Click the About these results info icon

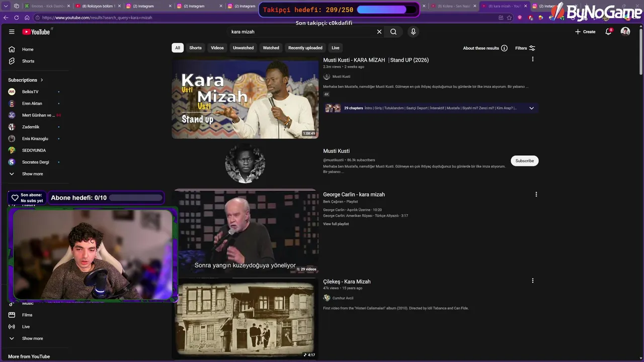[x=504, y=48]
